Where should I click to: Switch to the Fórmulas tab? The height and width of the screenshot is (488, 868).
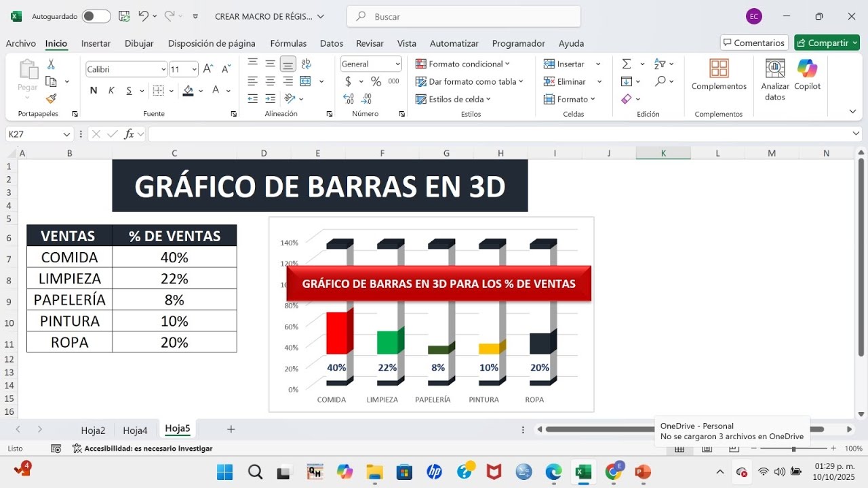coord(288,43)
